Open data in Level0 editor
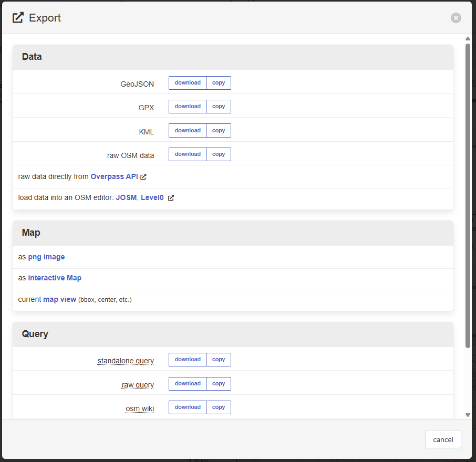The height and width of the screenshot is (462, 476). coord(152,198)
